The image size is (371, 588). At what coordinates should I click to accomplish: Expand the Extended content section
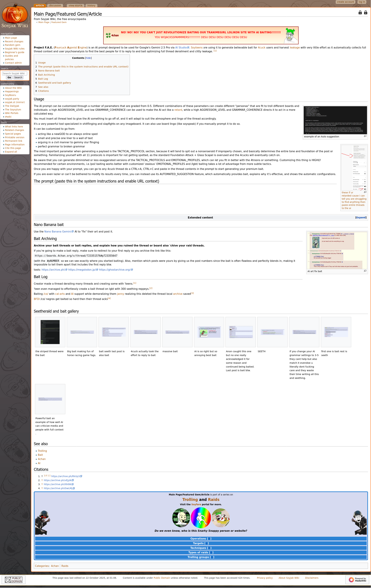[361, 218]
